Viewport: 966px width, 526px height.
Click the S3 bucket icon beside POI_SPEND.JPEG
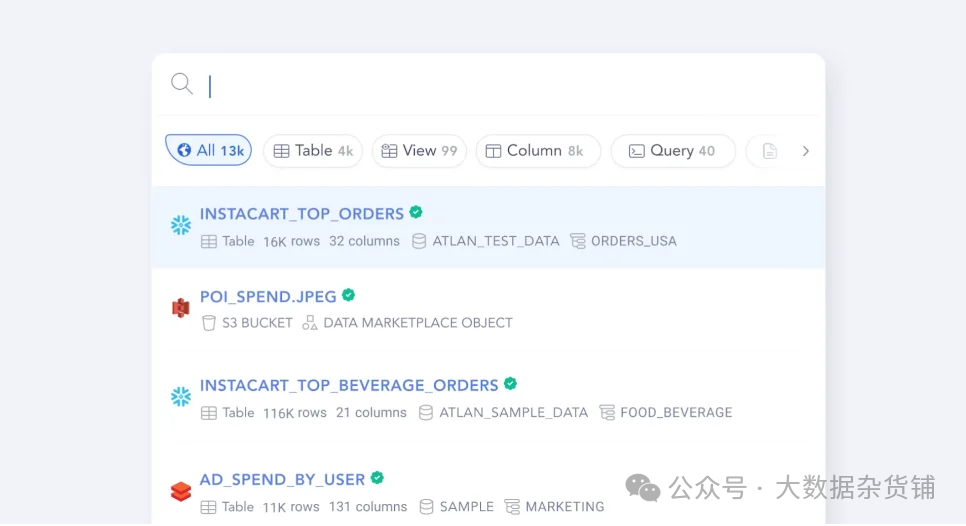click(x=181, y=308)
